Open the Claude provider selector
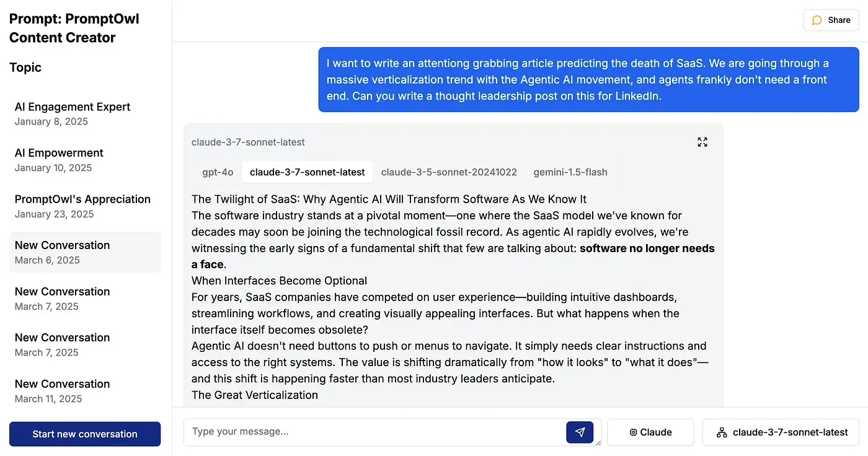Screen dimensions: 868x456 650,432
